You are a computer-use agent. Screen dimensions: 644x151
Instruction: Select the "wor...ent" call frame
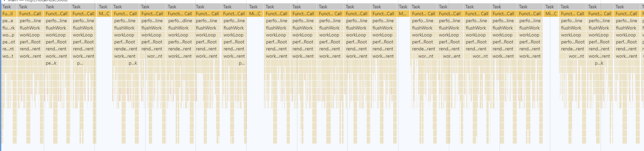click(x=452, y=56)
